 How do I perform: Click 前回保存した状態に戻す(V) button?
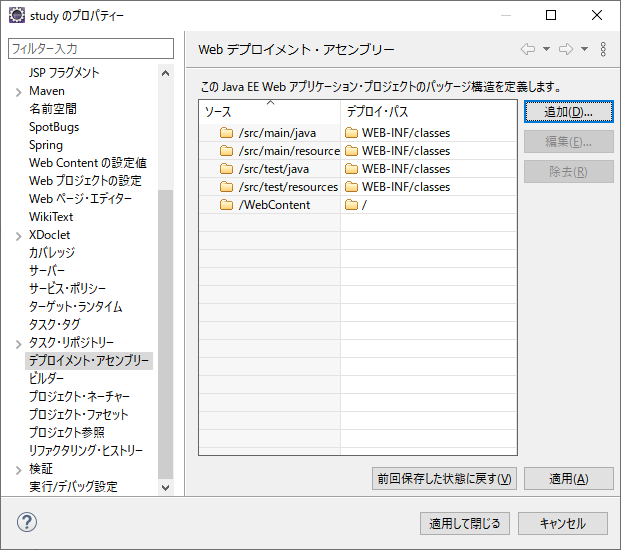(444, 478)
